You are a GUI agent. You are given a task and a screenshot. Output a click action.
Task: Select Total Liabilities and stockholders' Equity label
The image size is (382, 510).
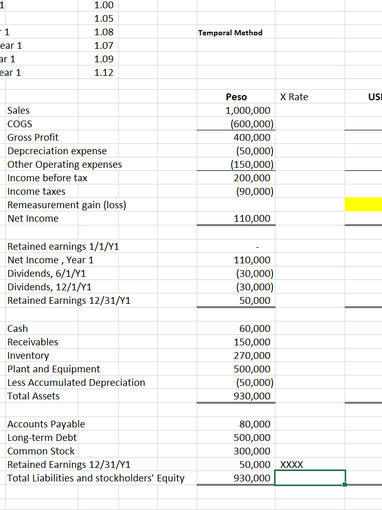pos(96,478)
